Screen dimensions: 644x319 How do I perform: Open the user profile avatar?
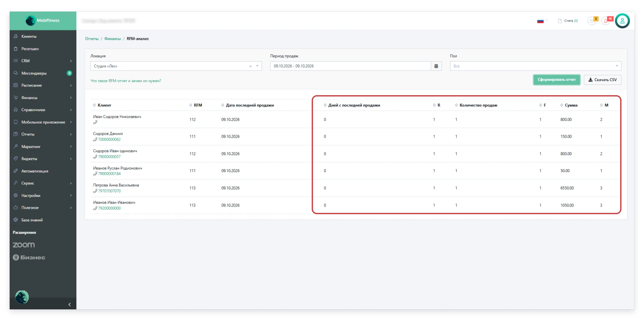[x=622, y=21]
